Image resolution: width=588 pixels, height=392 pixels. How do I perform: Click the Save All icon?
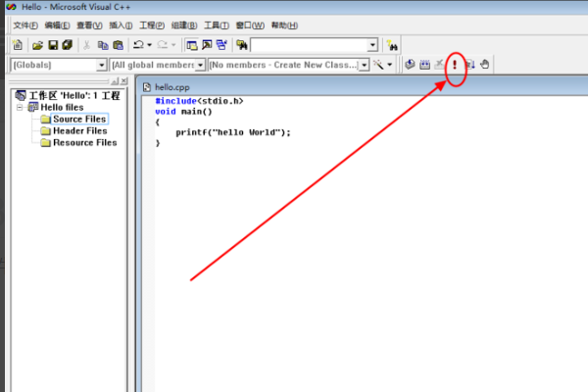67,45
